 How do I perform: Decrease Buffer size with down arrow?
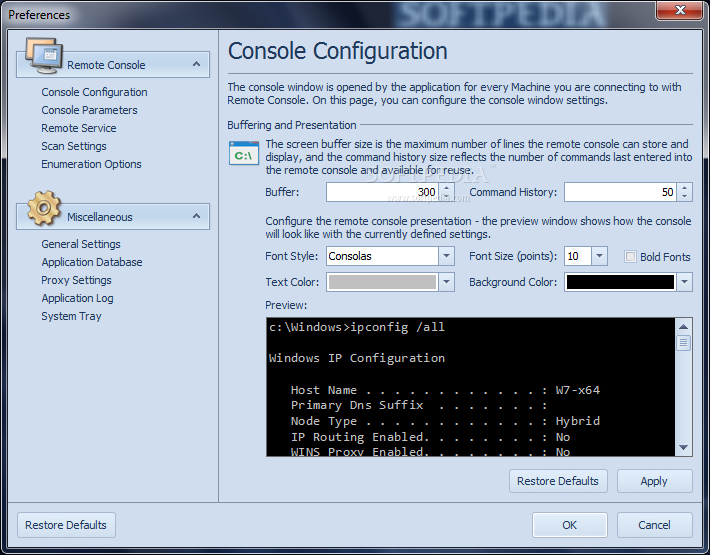click(x=446, y=197)
